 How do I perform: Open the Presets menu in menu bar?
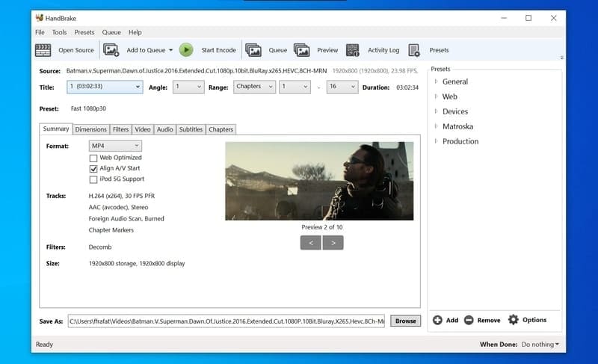[x=84, y=32]
